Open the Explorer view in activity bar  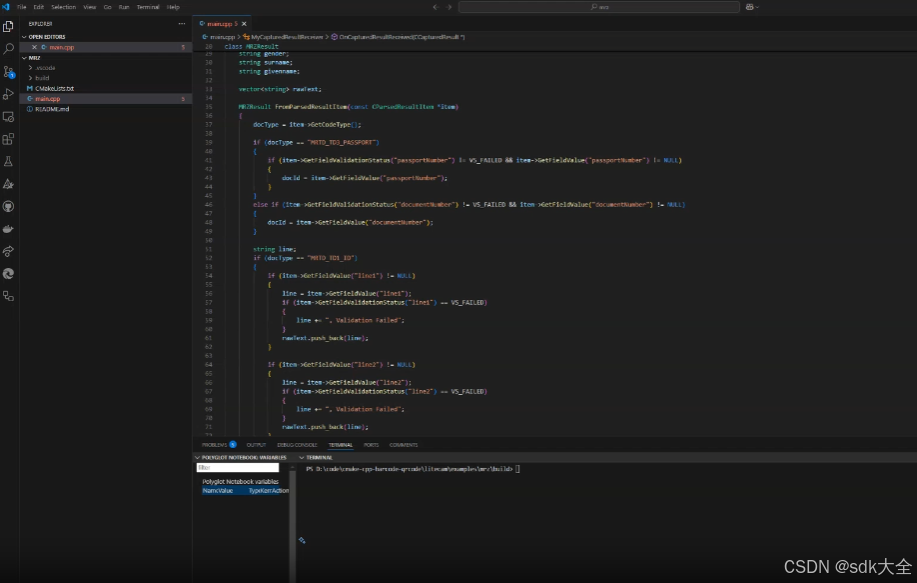[8, 26]
